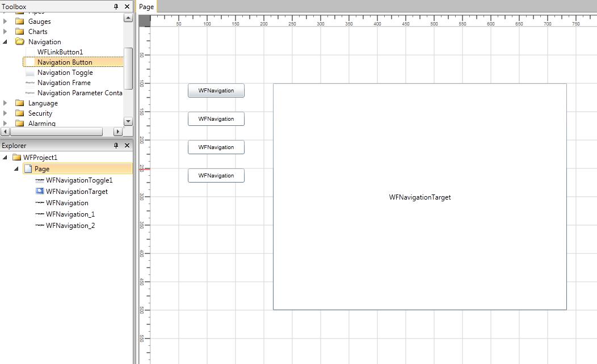Close the Toolbox panel
This screenshot has height=364, width=597.
click(x=127, y=6)
